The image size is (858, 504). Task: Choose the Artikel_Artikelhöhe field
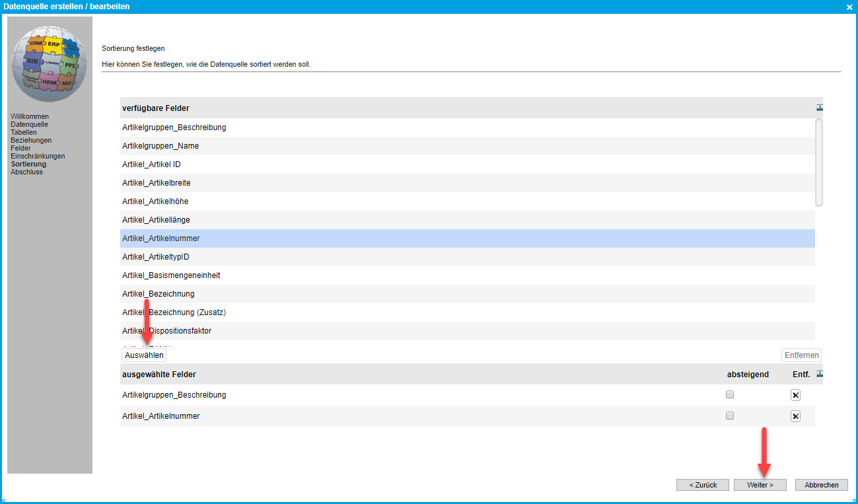(468, 201)
